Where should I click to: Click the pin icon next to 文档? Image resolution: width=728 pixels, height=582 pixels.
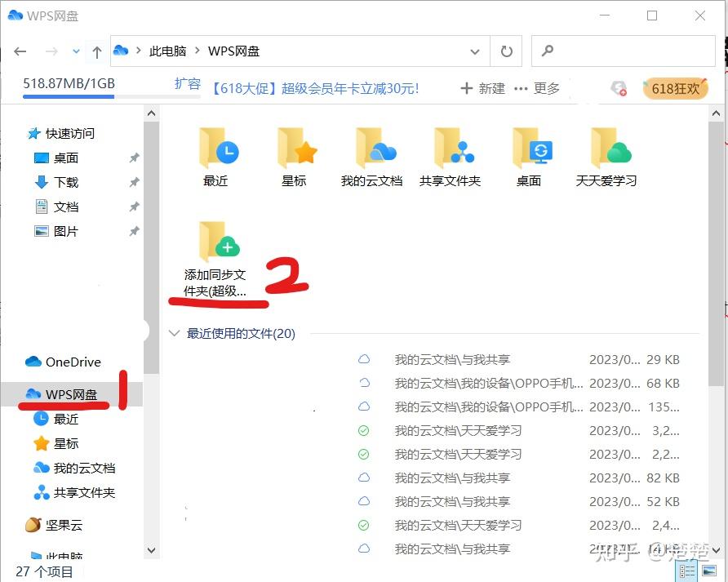coord(134,207)
